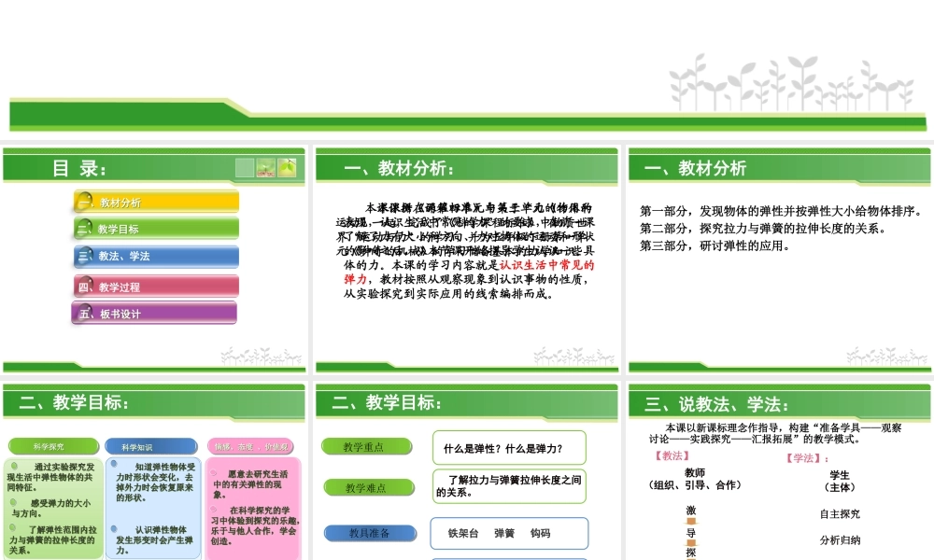Switch to the 科学知识 tab

point(152,446)
